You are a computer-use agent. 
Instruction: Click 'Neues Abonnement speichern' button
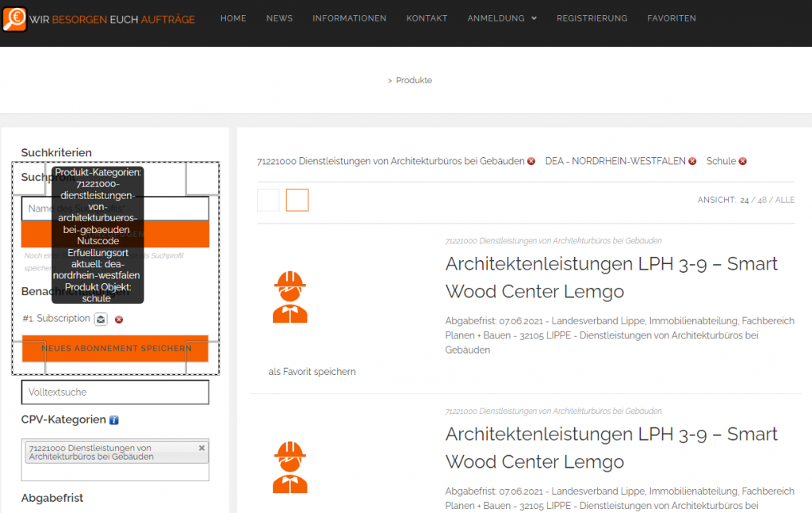click(115, 348)
